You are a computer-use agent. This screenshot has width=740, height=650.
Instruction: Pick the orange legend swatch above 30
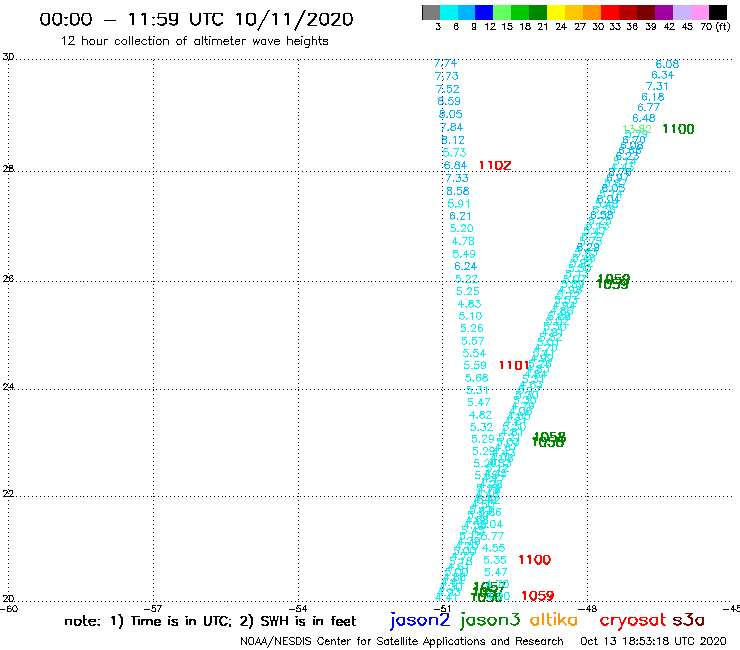[592, 12]
